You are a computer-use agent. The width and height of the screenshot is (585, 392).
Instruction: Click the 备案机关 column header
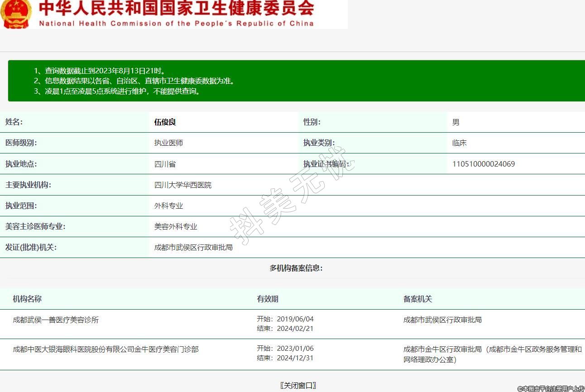[x=417, y=299]
